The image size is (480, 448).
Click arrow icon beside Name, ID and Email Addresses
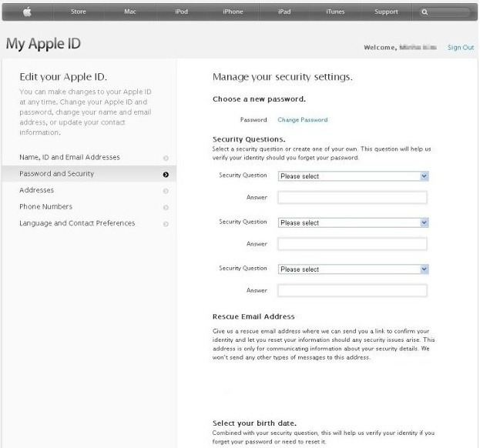[x=166, y=158]
